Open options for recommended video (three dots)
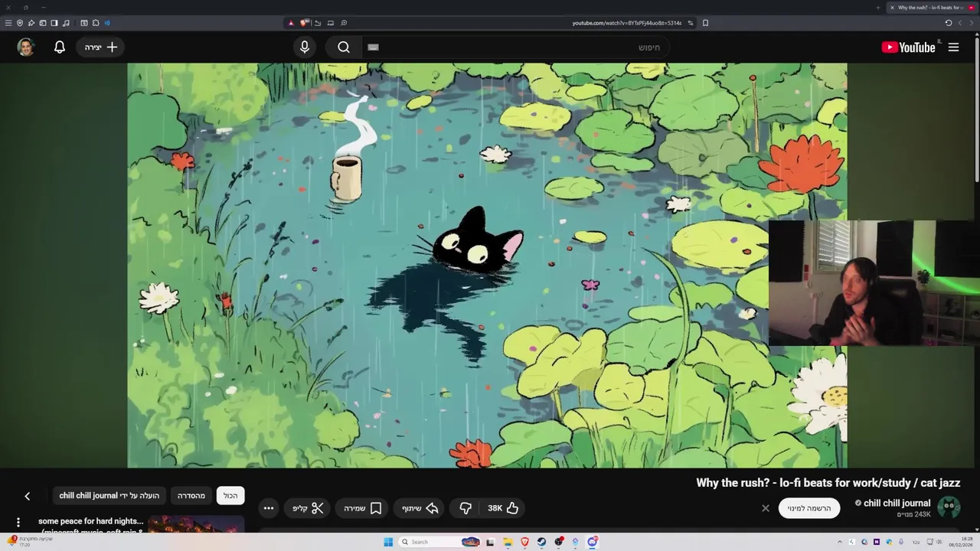 (18, 523)
